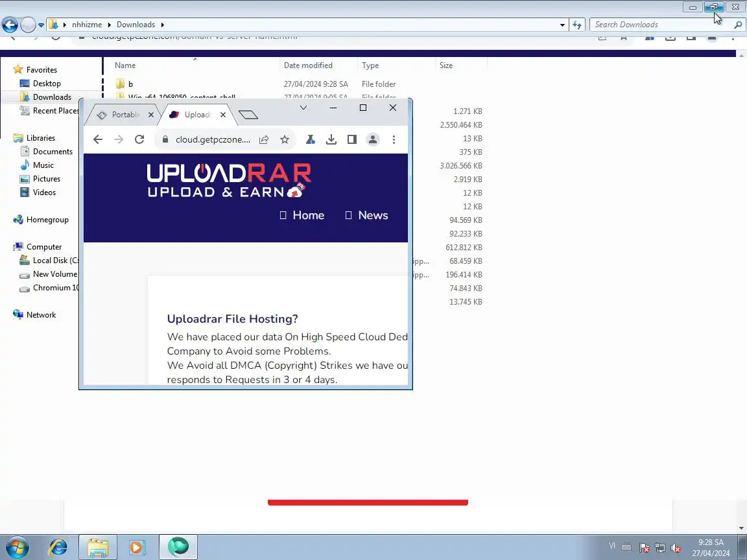Viewport: 747px width, 560px height.
Task: Expand arrow after Downloads breadcrumb
Action: 163,25
